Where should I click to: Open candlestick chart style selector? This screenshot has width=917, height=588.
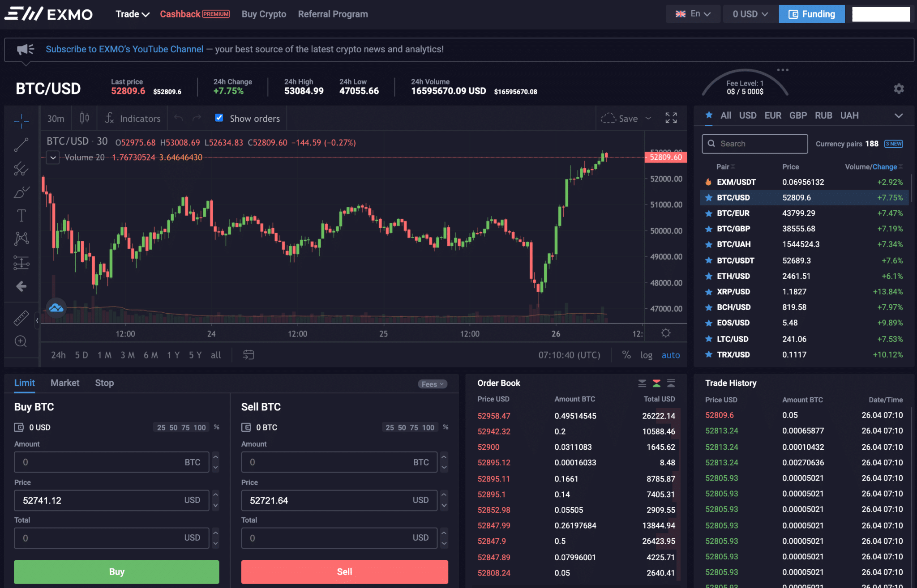(x=84, y=118)
